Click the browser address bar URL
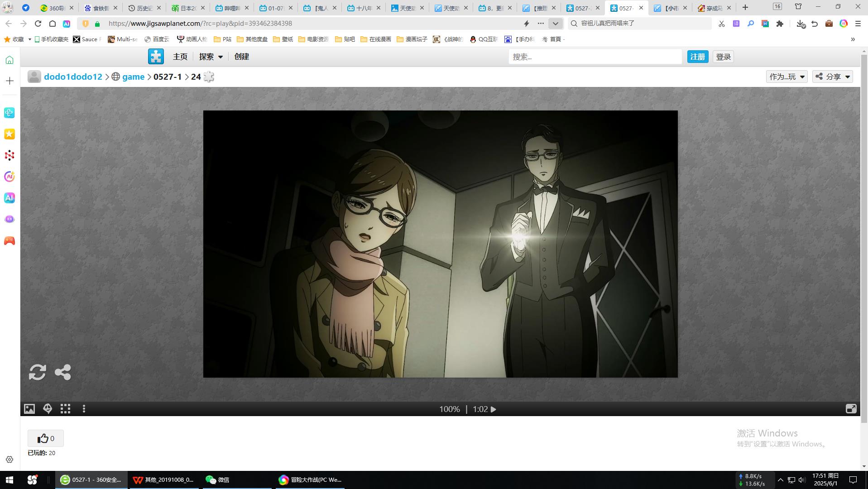Viewport: 868px width, 489px height. point(200,24)
